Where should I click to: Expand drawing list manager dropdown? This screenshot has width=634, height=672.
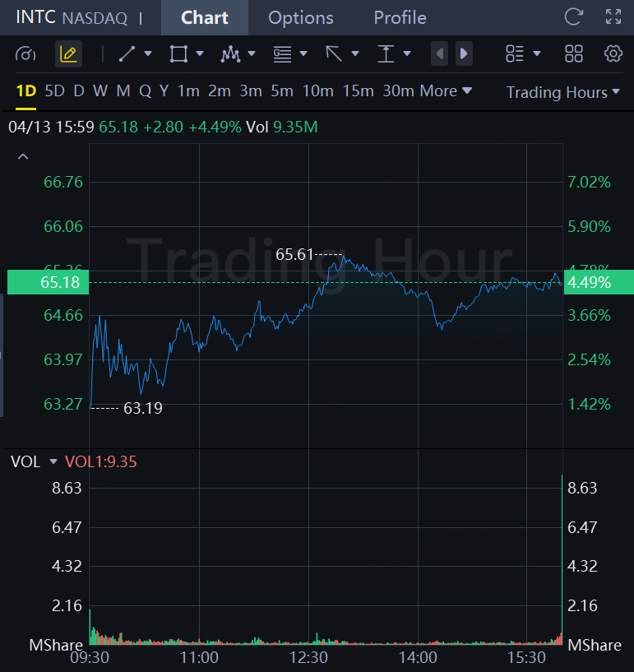[x=537, y=54]
